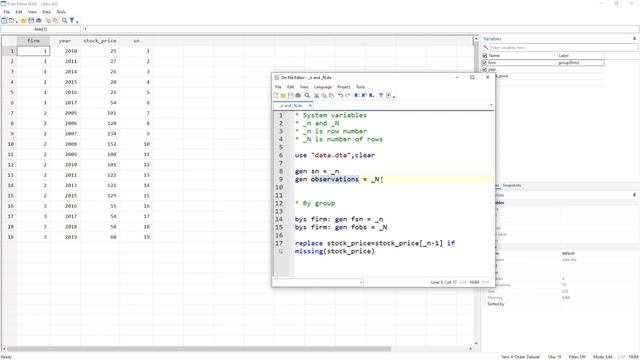Click the Open folder icon in Data Editor toolbar
Image resolution: width=640 pixels, height=360 pixels.
(x=24, y=20)
